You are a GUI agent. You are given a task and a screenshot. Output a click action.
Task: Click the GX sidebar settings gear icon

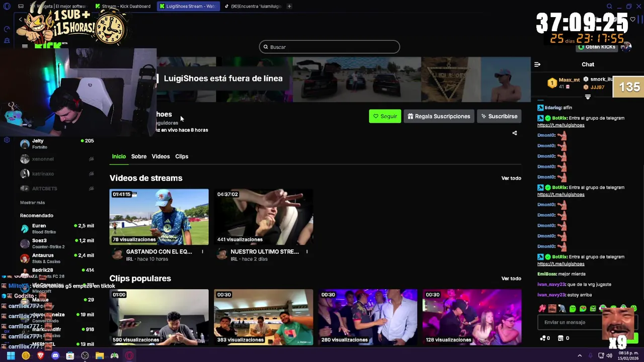(7, 140)
